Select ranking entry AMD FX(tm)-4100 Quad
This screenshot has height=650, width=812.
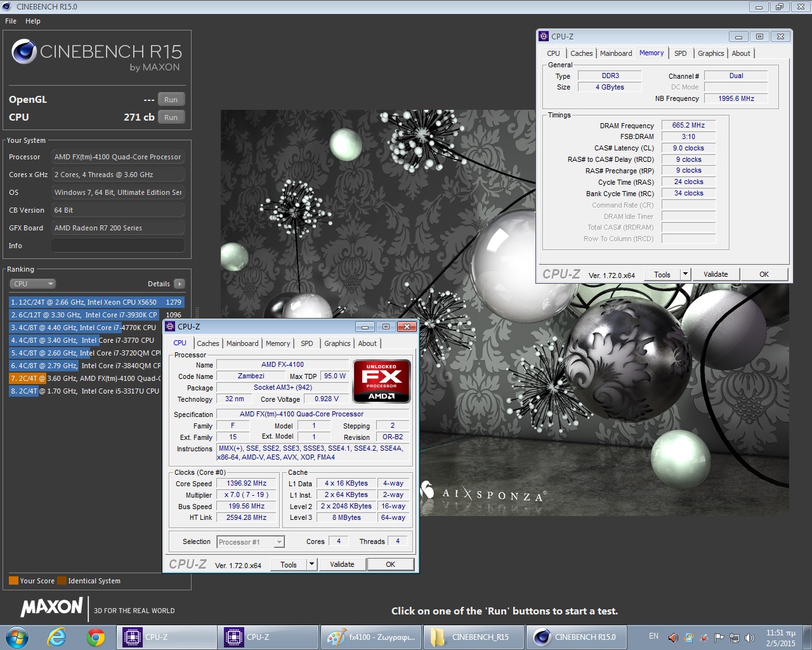(85, 378)
